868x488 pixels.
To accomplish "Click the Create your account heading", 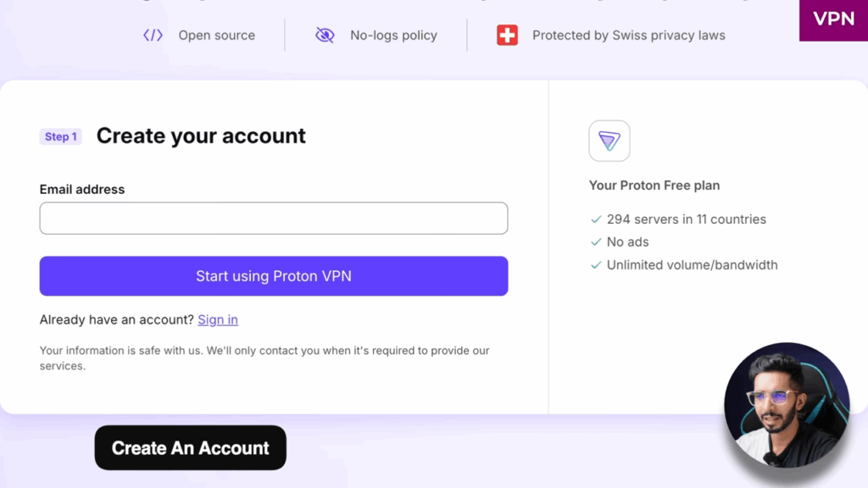I will (201, 136).
